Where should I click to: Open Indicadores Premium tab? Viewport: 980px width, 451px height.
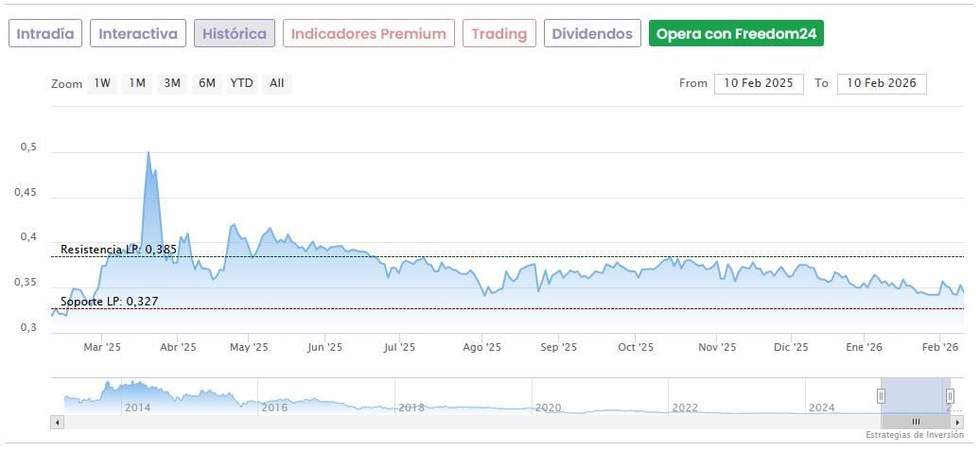368,34
